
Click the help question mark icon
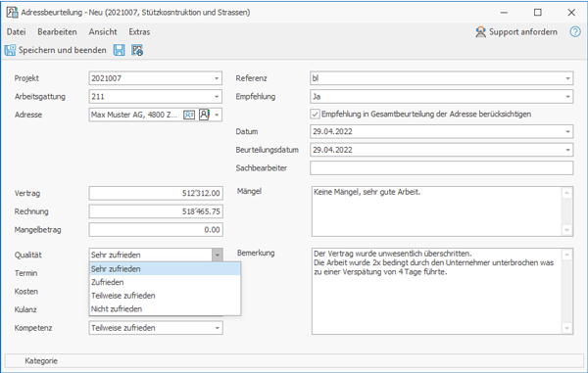coord(575,32)
